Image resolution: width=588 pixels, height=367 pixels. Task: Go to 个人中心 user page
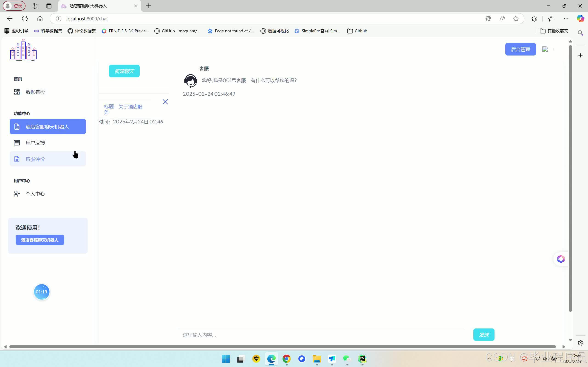pos(35,194)
